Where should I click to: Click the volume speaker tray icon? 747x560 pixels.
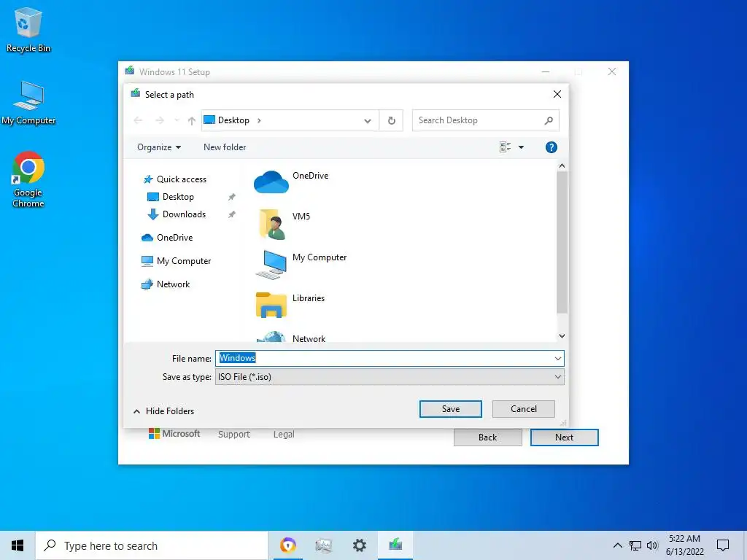point(652,545)
